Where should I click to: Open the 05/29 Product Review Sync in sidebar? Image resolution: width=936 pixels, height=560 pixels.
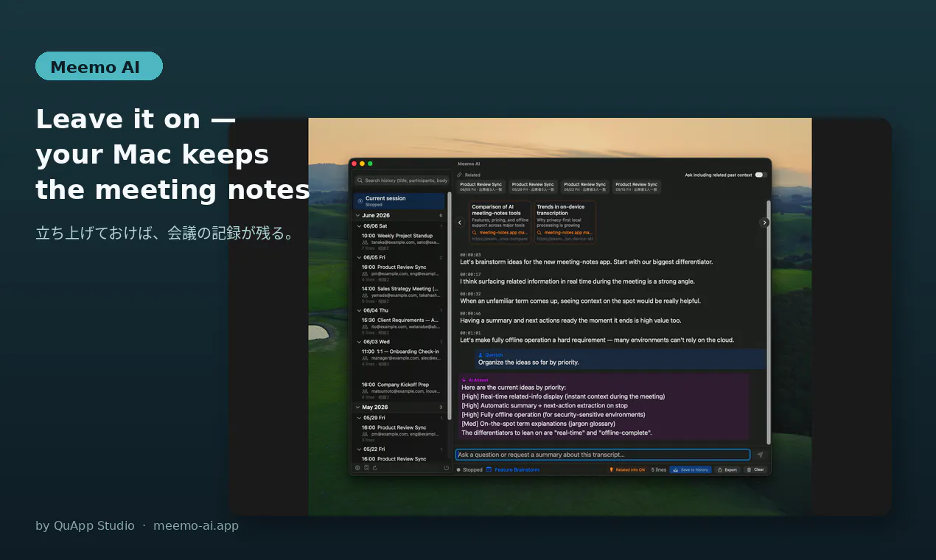pyautogui.click(x=401, y=433)
